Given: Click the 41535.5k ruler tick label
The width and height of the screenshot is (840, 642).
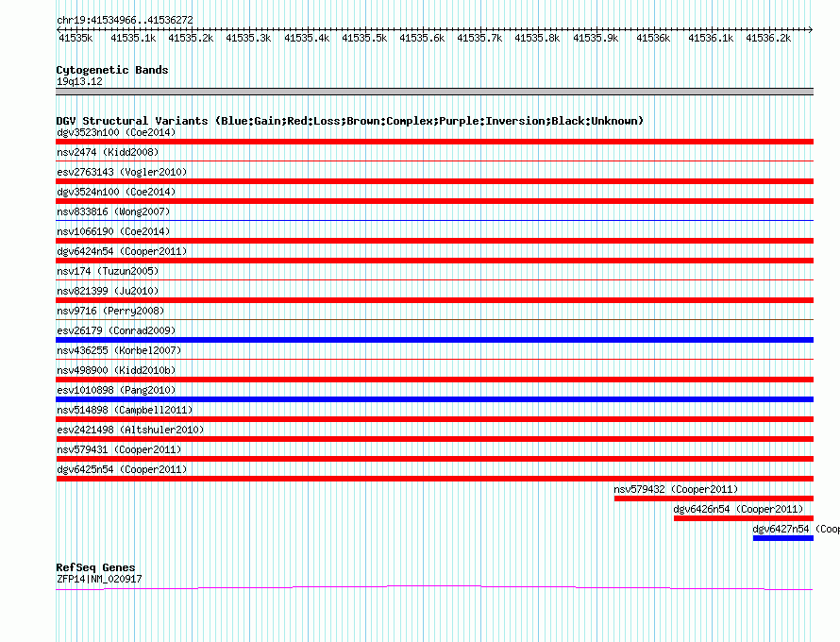Looking at the screenshot, I should coord(364,38).
